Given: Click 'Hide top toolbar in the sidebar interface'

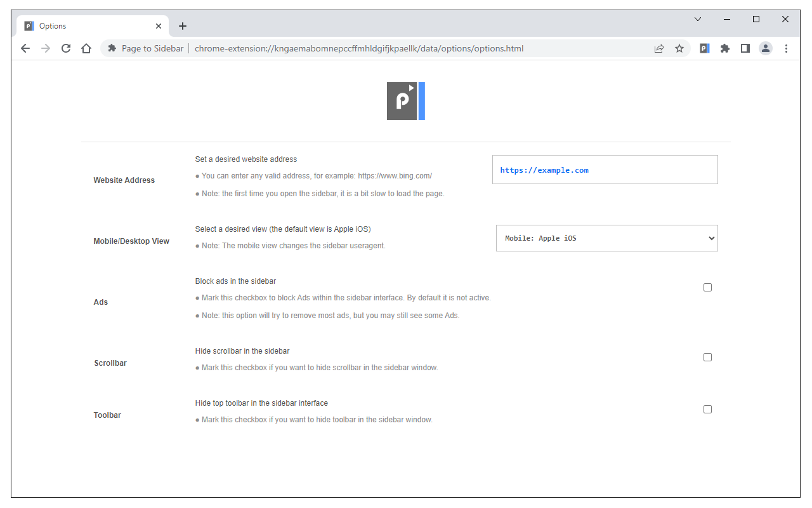Looking at the screenshot, I should pyautogui.click(x=261, y=403).
